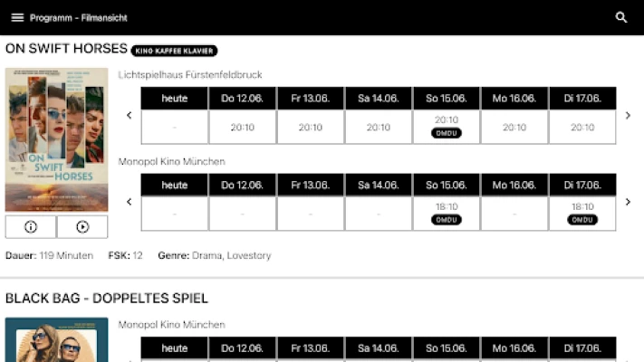Pick the Mo 16.06. 20:10 showtime
Image resolution: width=644 pixels, height=362 pixels.
coord(514,128)
